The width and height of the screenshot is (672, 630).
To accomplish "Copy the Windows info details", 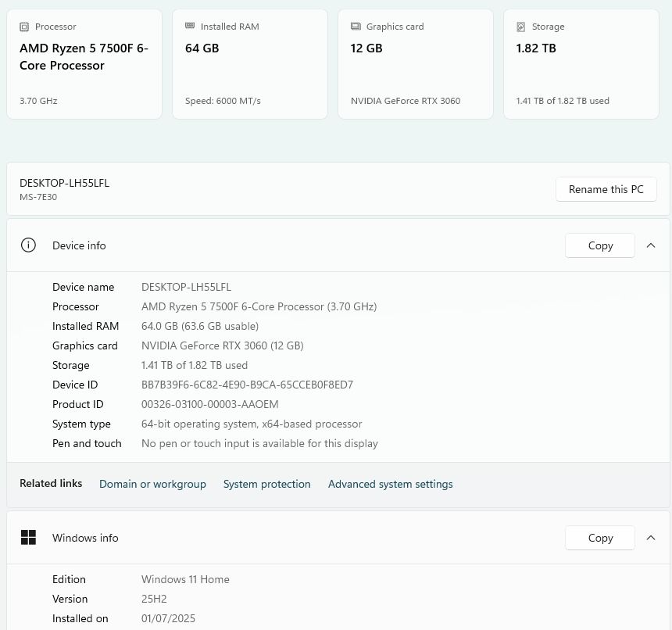I will click(600, 538).
